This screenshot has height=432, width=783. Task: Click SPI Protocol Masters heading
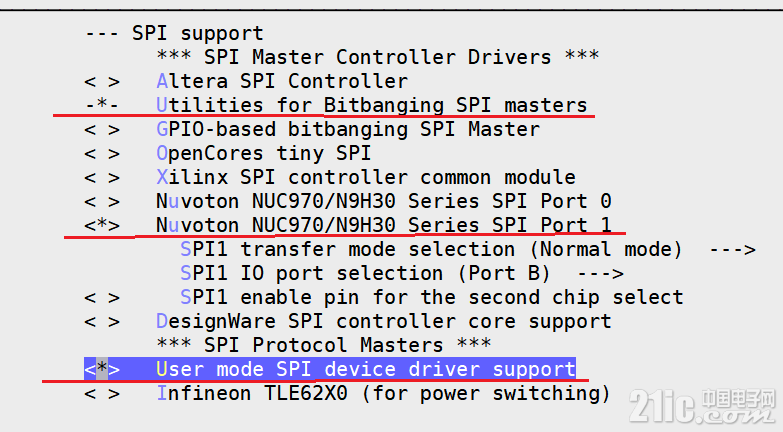click(324, 345)
